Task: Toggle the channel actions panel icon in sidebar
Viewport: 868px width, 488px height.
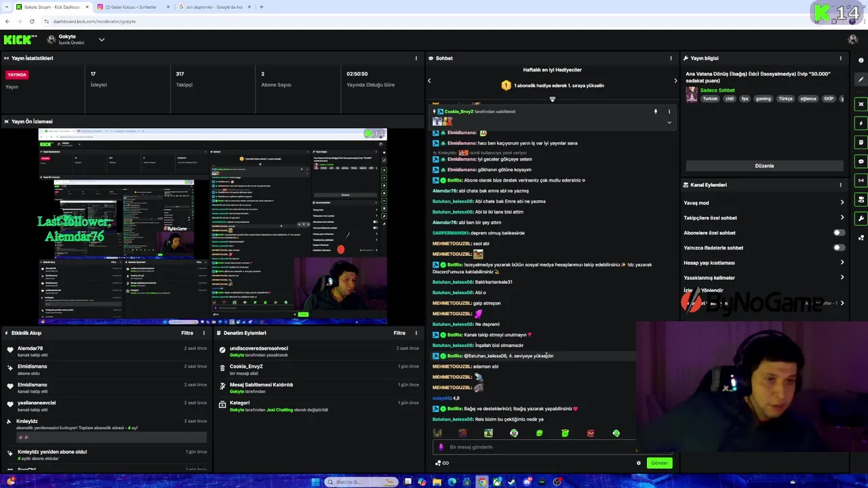Action: 861,199
